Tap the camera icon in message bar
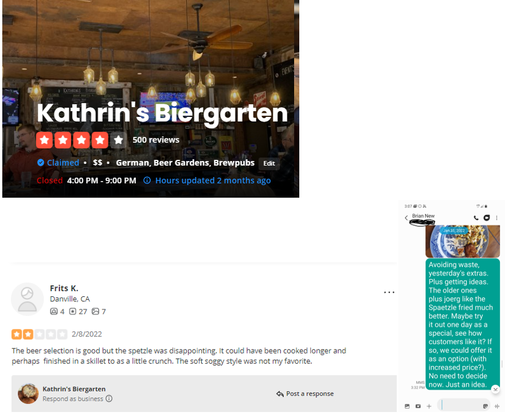The width and height of the screenshot is (512, 420). pos(418,406)
